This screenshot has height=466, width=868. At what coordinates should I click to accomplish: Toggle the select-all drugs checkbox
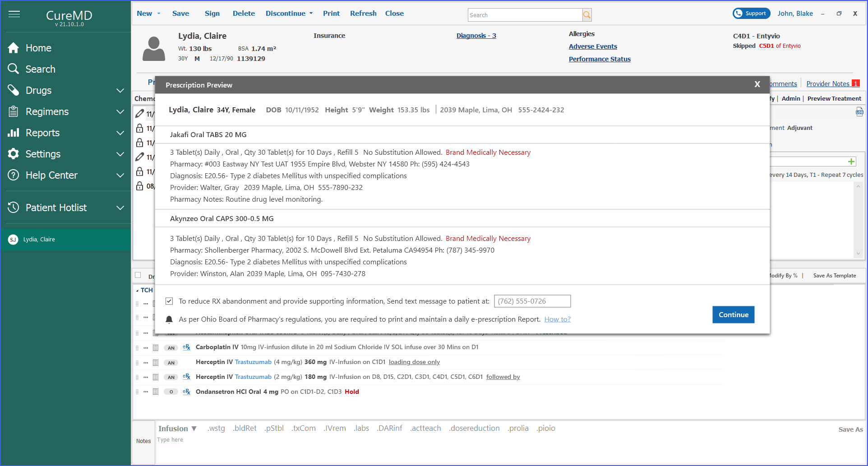click(x=138, y=275)
